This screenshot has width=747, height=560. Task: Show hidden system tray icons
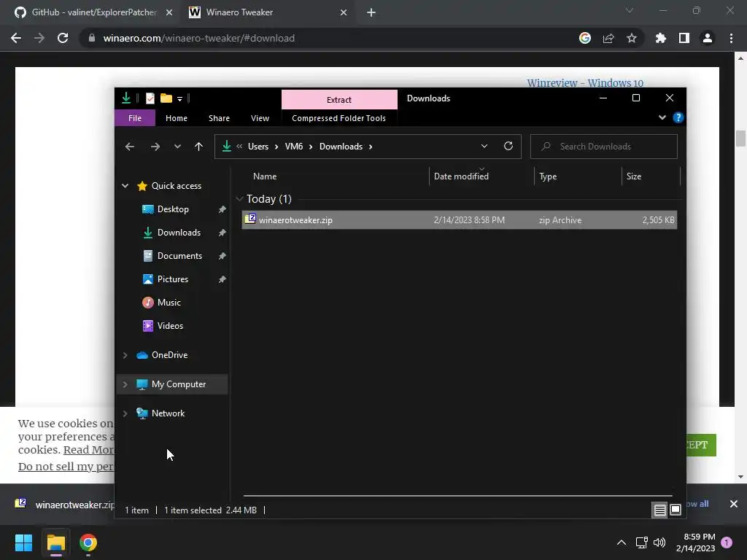click(622, 542)
